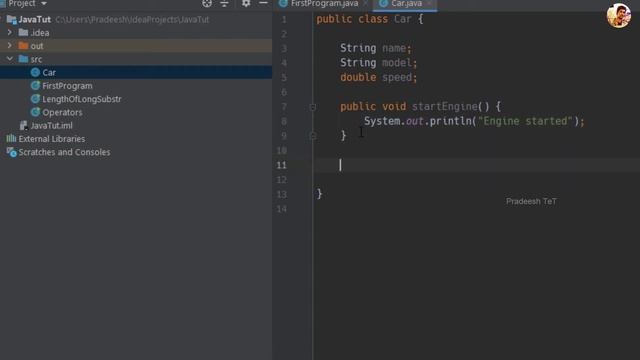Open Project panel settings gear

246,3
